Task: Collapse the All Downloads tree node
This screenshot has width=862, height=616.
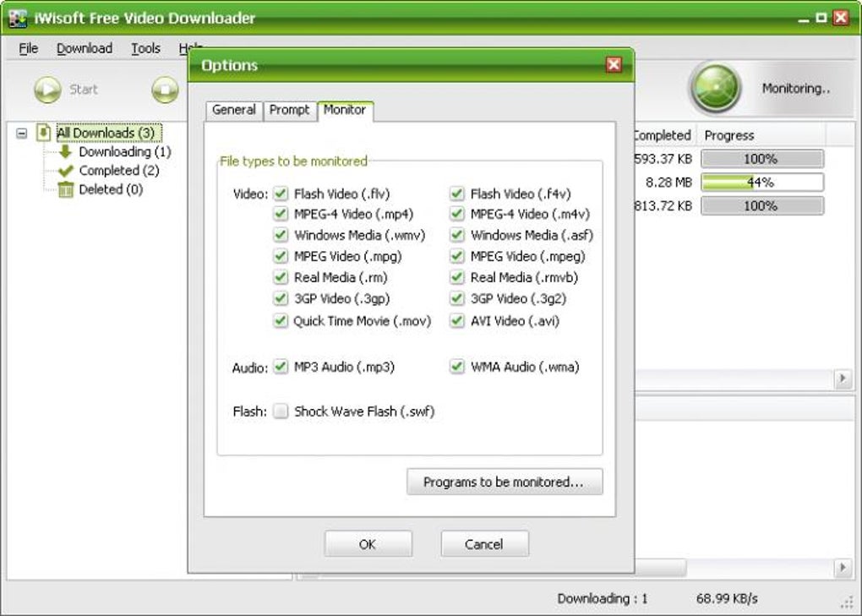Action: click(21, 133)
